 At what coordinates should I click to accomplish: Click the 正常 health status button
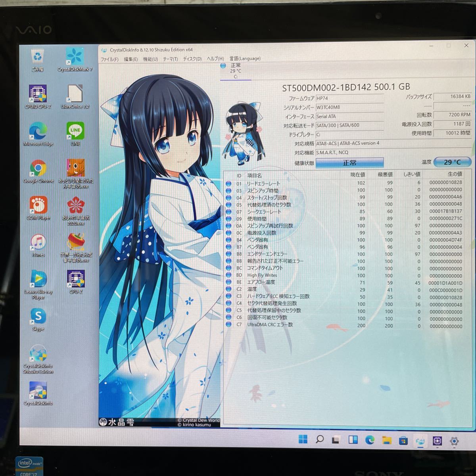tap(349, 163)
